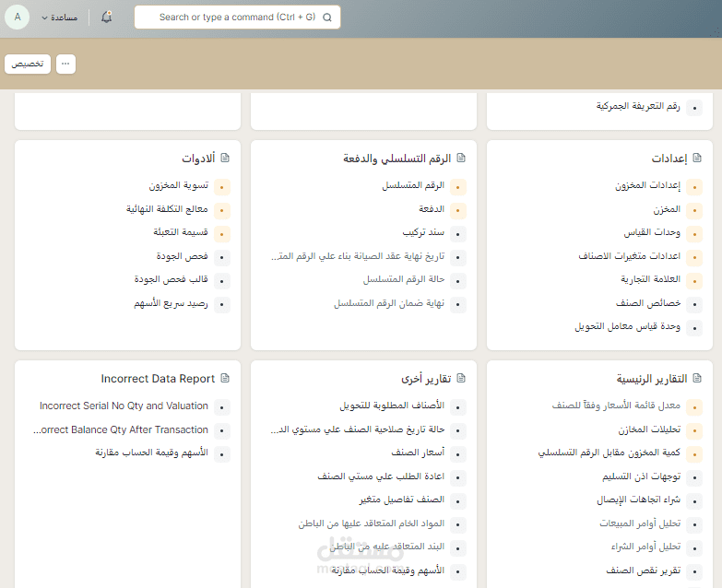Click the orange dot beside إعدادات المخزون

pos(694,187)
